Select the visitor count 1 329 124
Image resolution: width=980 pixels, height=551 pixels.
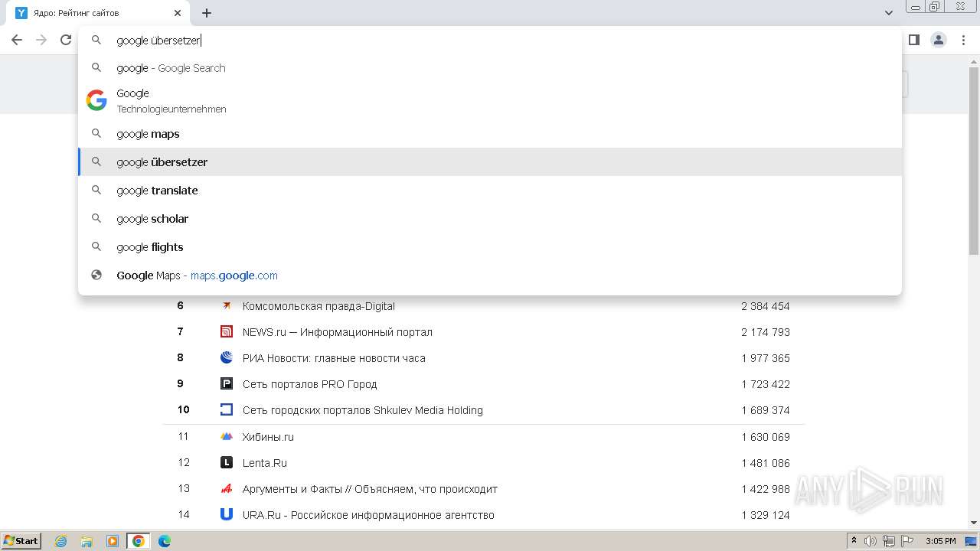[x=766, y=515]
